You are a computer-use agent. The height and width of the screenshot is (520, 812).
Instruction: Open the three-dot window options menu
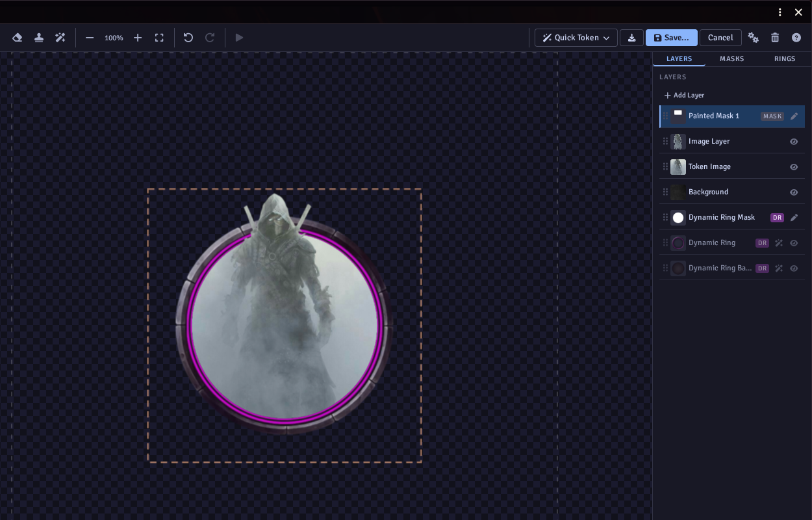click(x=780, y=12)
